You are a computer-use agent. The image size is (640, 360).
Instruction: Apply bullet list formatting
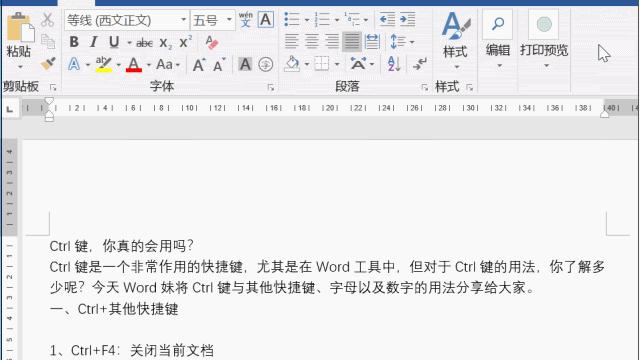tap(292, 19)
